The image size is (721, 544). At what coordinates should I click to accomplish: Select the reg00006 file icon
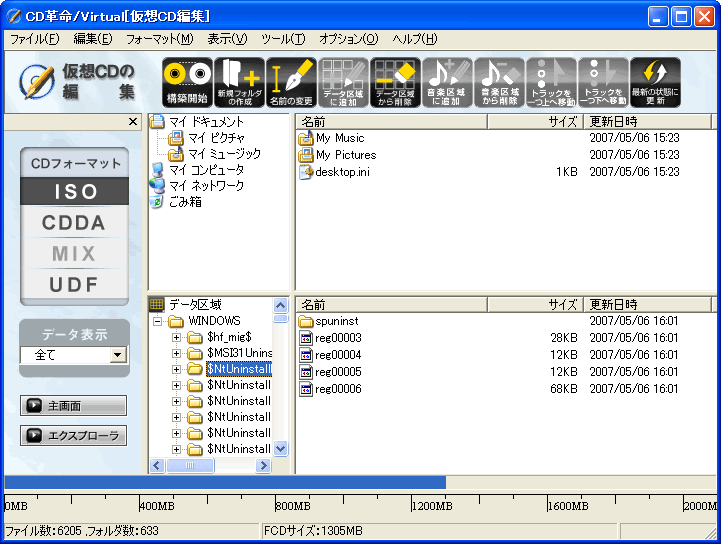(x=305, y=389)
